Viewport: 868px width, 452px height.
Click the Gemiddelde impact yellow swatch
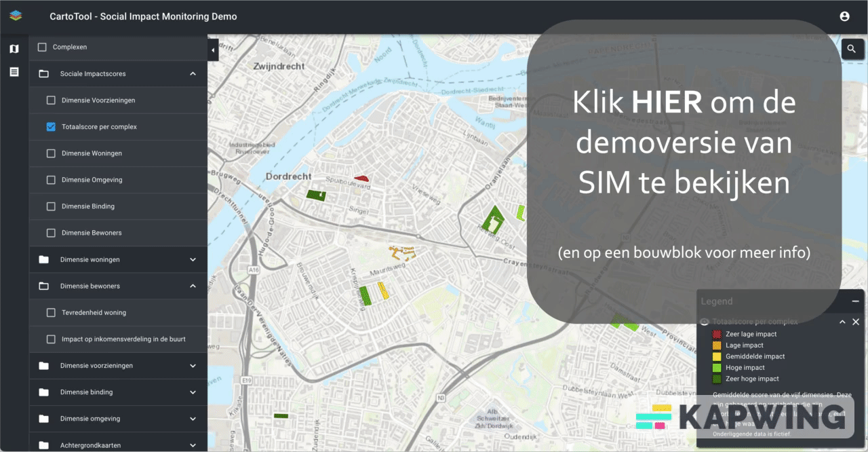click(x=716, y=356)
